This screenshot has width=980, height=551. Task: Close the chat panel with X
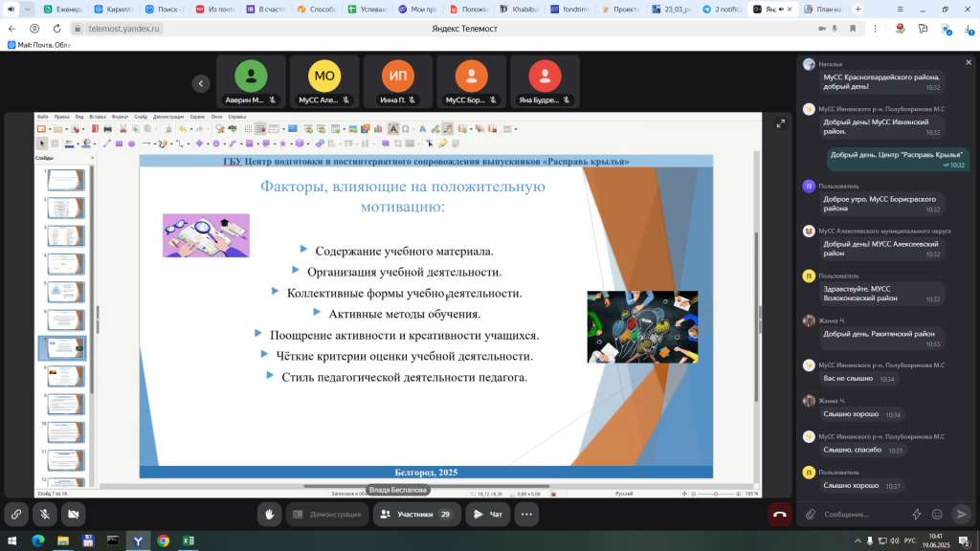pos(969,62)
